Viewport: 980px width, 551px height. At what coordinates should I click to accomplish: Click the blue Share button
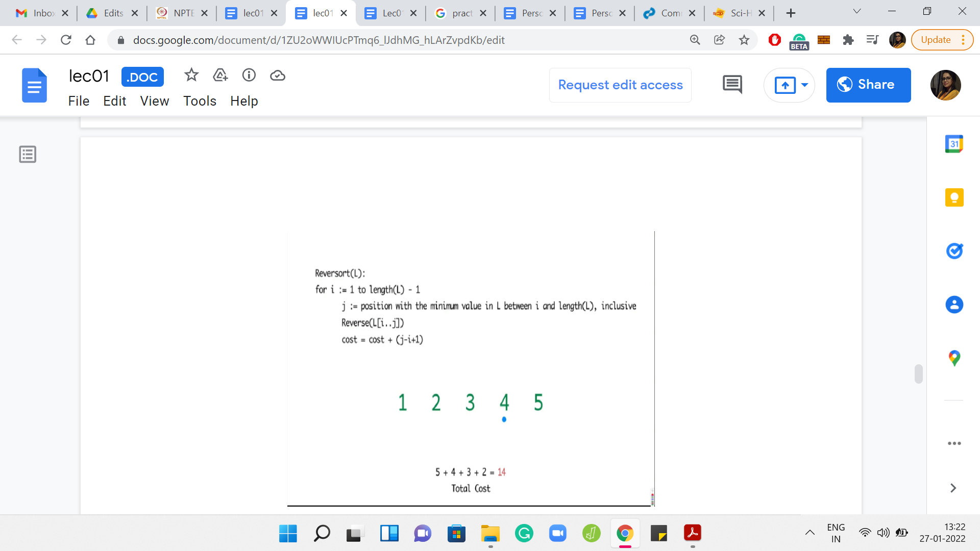click(x=868, y=85)
